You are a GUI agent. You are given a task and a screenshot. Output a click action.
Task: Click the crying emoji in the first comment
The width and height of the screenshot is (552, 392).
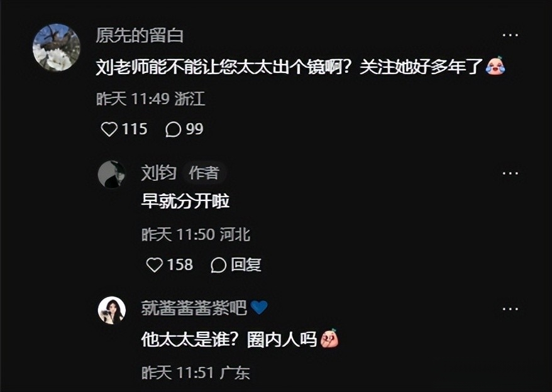[x=495, y=66]
